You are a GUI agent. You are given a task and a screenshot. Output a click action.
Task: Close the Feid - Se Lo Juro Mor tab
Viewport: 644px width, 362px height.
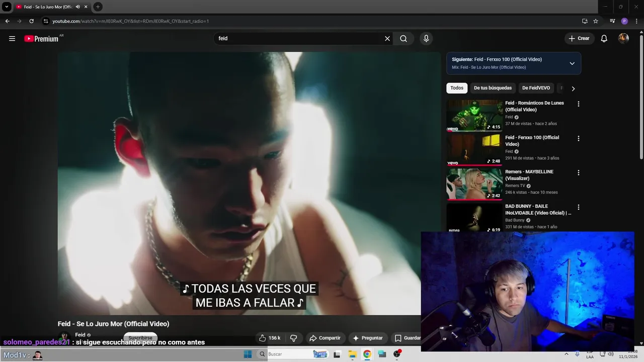86,7
